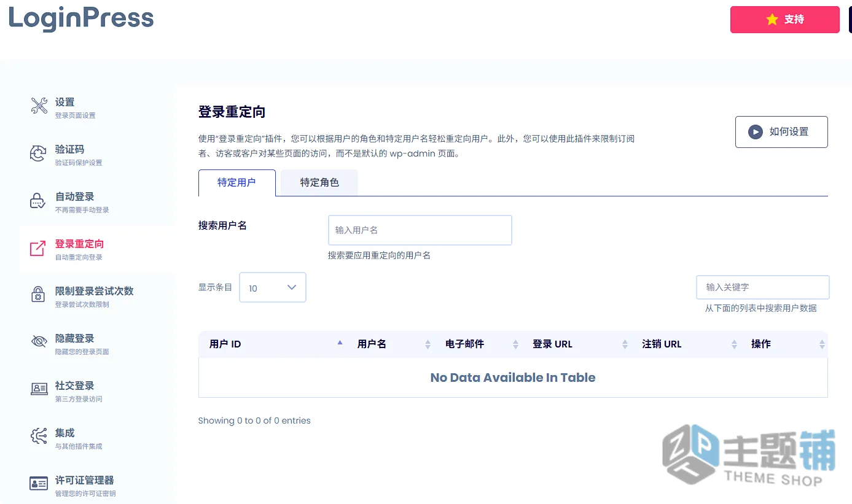
Task: Open 自动登录 in the sidebar menu
Action: coord(96,201)
